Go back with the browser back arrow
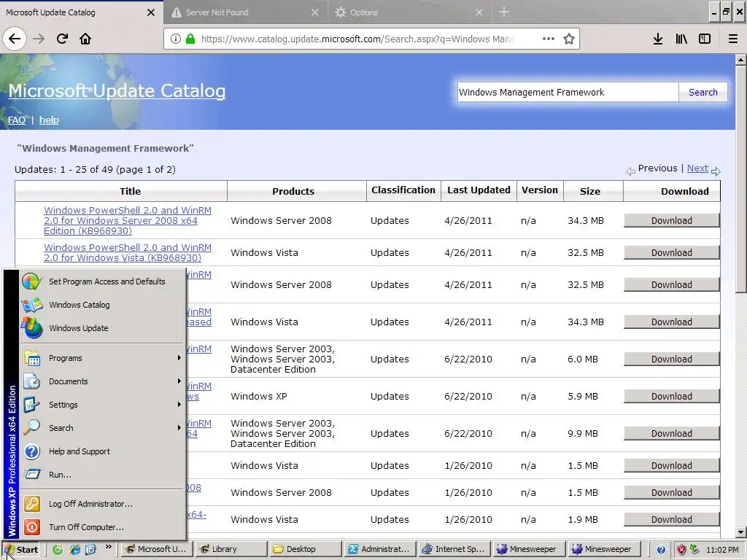The height and width of the screenshot is (560, 747). pos(15,39)
